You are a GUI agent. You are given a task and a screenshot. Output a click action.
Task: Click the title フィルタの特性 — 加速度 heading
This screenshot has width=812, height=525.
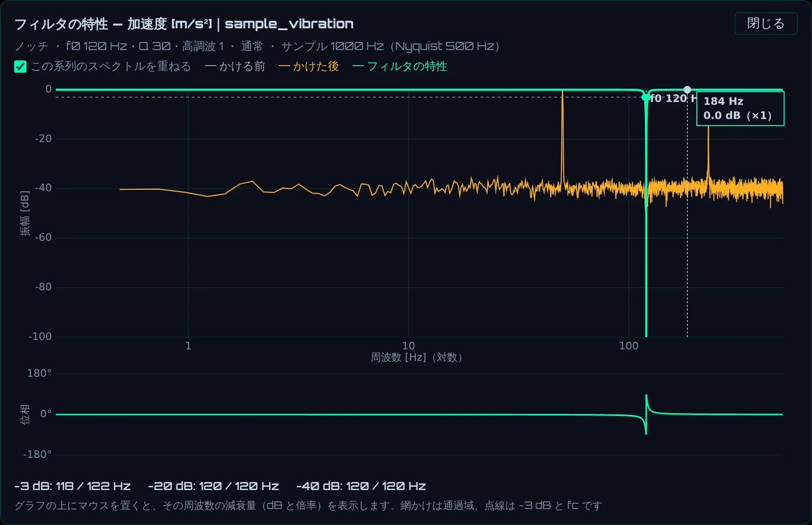pos(184,24)
